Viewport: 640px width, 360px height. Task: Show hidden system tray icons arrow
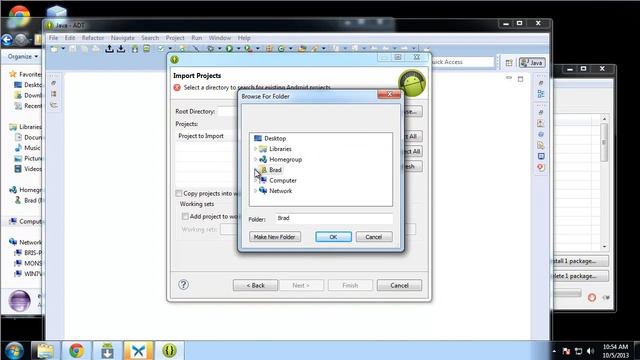click(x=554, y=351)
